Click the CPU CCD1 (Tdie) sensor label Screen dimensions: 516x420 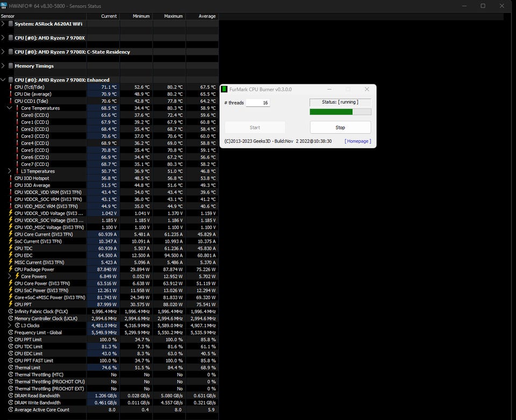31,101
